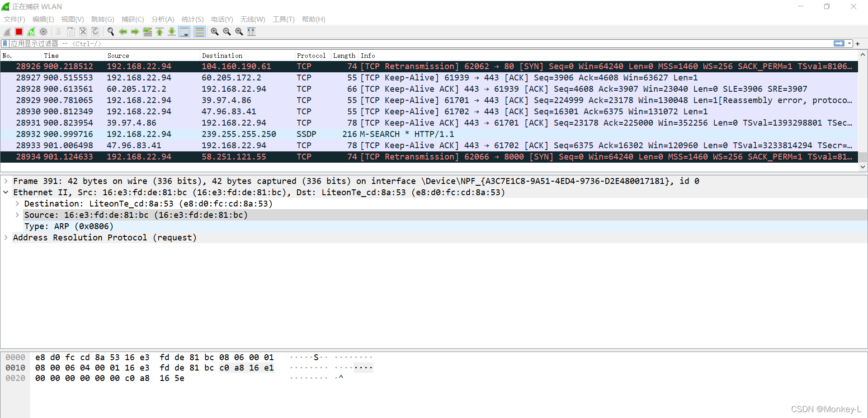This screenshot has height=418, width=868.
Task: Click the save capture file icon
Action: click(x=71, y=32)
